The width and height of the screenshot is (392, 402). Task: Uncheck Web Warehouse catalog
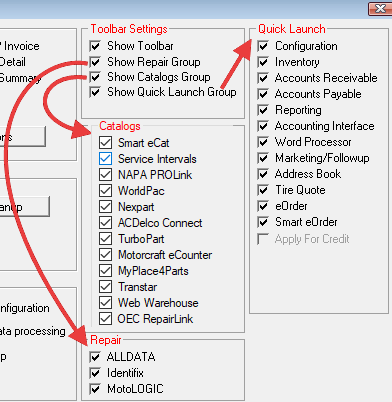click(105, 303)
